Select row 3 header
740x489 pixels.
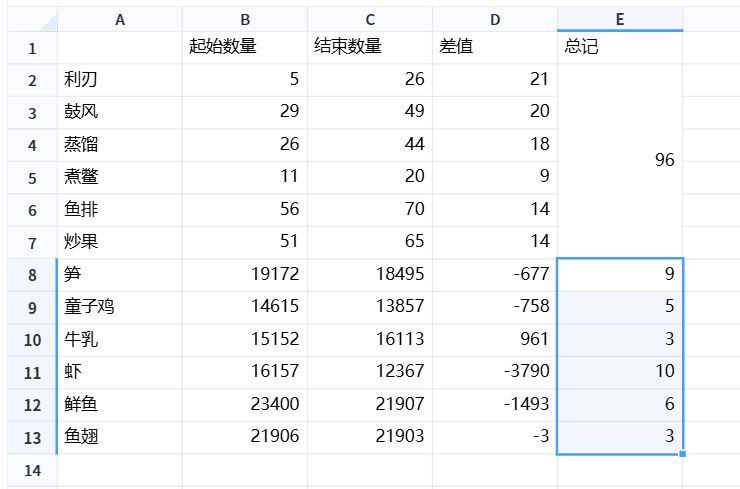pyautogui.click(x=32, y=113)
